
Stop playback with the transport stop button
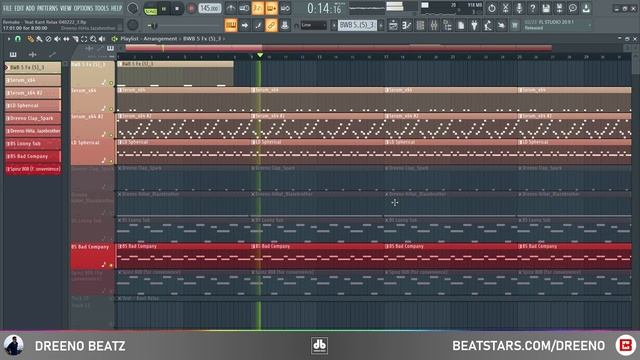pos(177,9)
